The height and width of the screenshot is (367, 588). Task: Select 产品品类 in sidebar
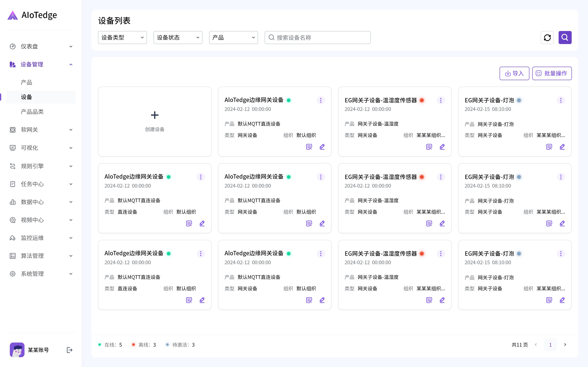pos(32,112)
